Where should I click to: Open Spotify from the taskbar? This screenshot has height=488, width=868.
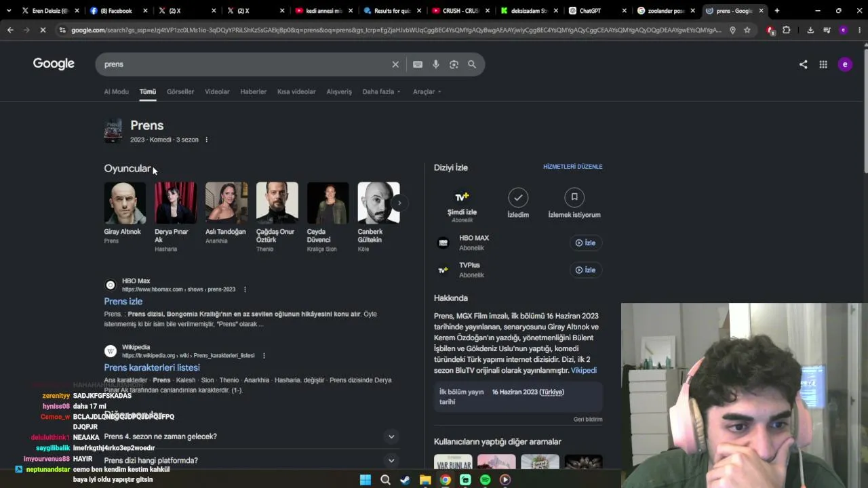[485, 480]
